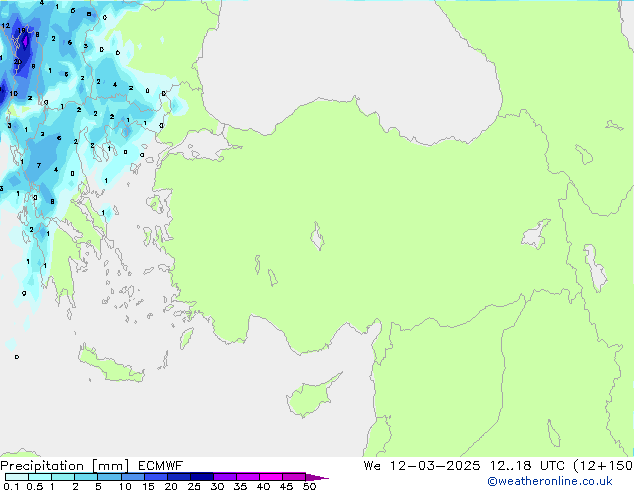634x490 pixels.
Task: Pick the 10–15 mm legend color swatch
Action: tap(132, 477)
